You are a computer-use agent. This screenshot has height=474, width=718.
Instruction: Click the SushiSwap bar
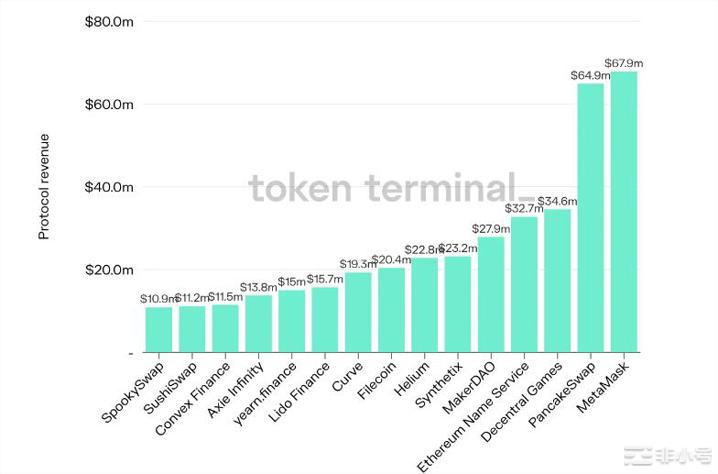pyautogui.click(x=192, y=329)
